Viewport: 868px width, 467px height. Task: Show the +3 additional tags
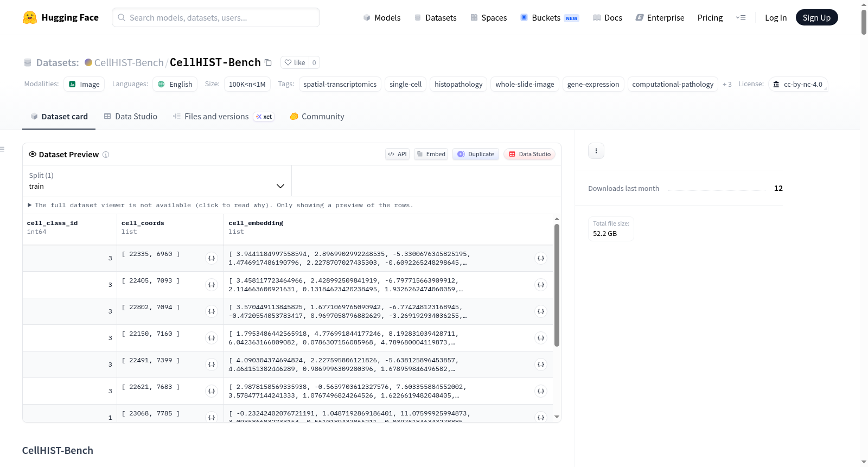[x=727, y=84]
